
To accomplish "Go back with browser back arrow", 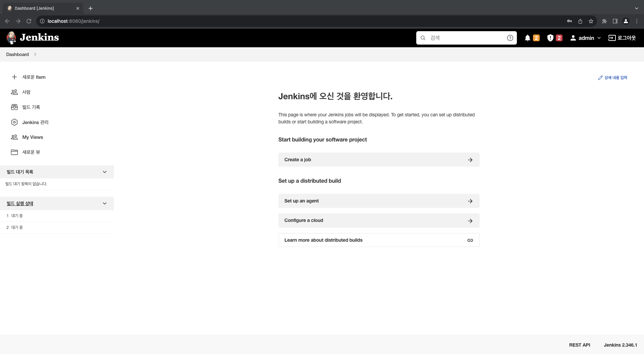I will tap(7, 21).
